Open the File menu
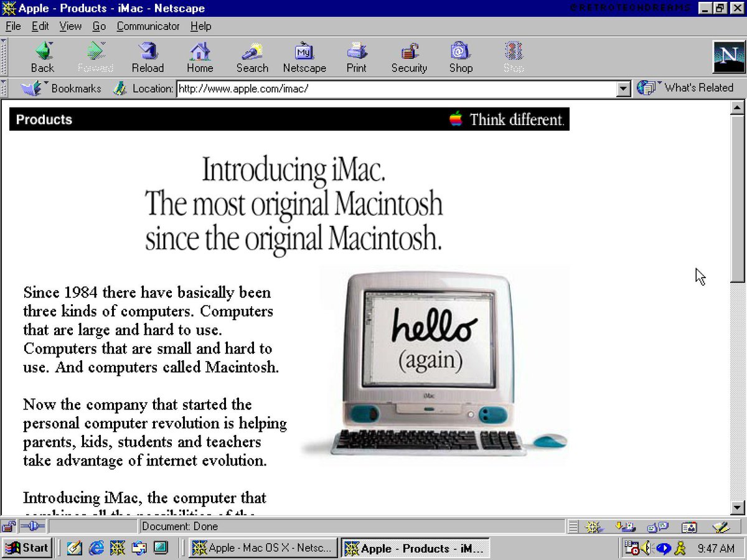The image size is (747, 560). [13, 26]
